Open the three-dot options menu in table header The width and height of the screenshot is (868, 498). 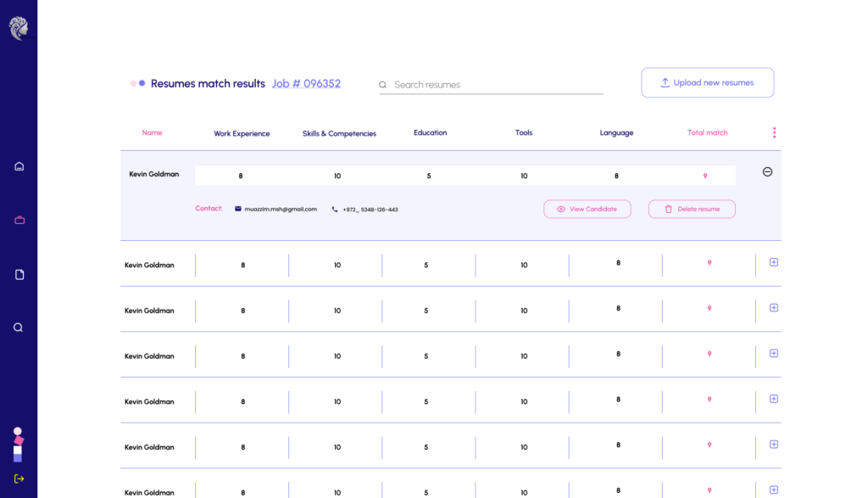[774, 132]
